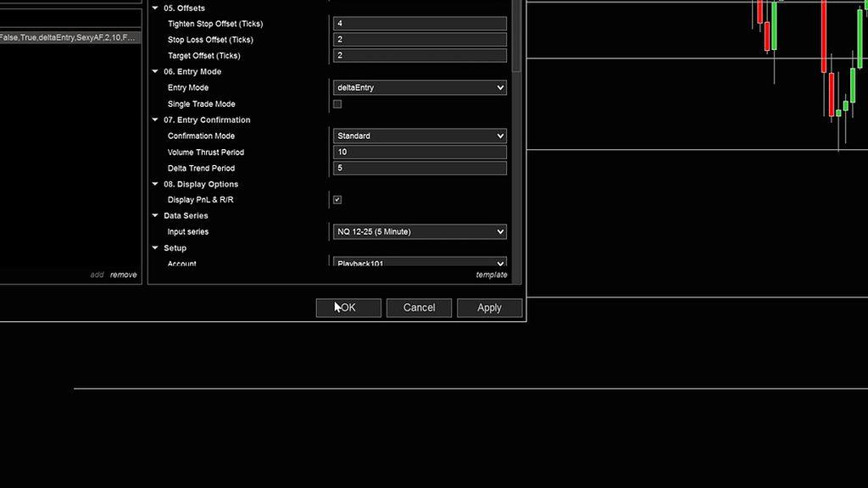Enable the Single Trade Mode checkbox
Viewport: 868px width, 488px height.
coord(337,104)
